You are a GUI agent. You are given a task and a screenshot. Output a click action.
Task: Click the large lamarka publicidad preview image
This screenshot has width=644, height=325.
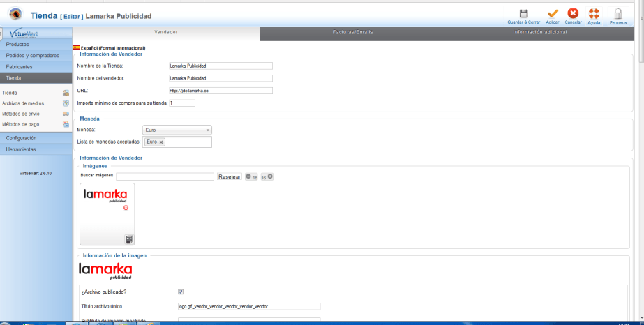[105, 271]
